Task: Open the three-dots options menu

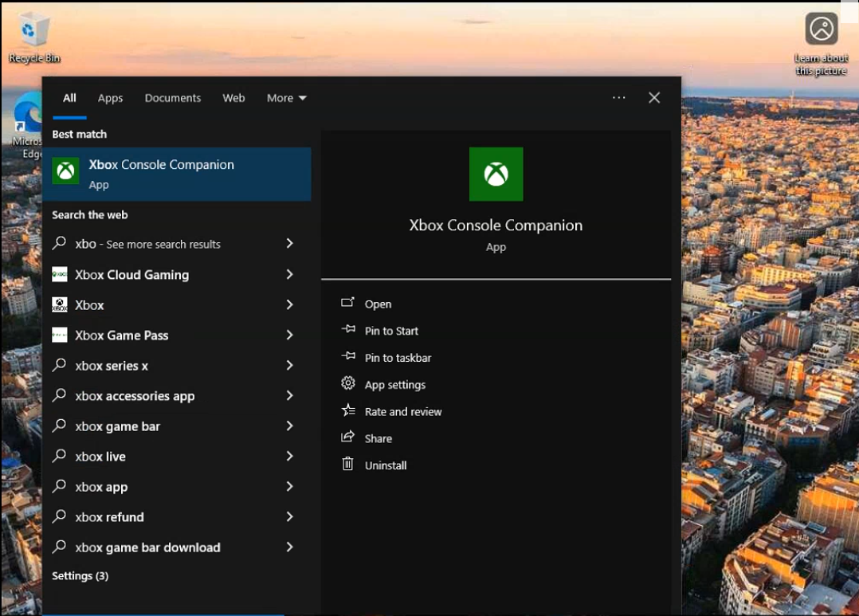Action: tap(619, 97)
